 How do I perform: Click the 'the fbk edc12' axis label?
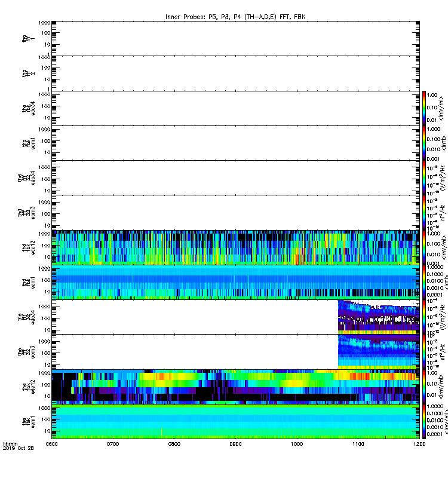(28, 387)
